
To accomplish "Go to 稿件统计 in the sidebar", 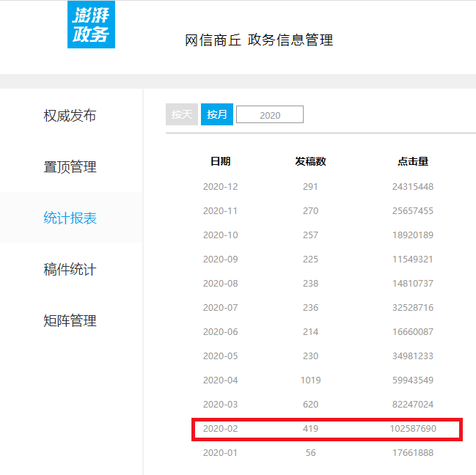I will click(70, 270).
